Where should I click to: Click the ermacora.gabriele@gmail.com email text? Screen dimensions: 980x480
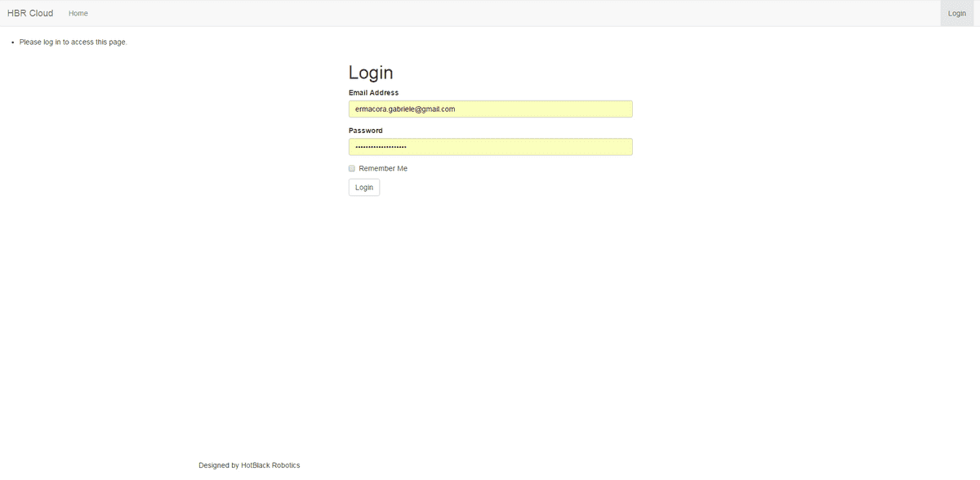pyautogui.click(x=405, y=109)
